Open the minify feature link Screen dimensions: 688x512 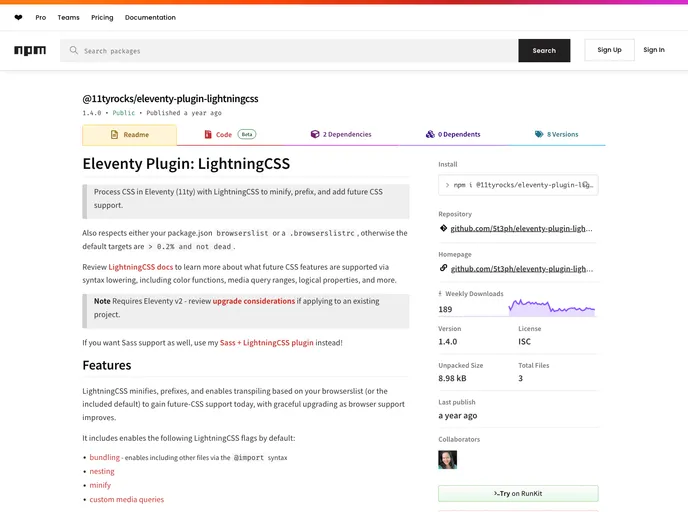point(100,485)
